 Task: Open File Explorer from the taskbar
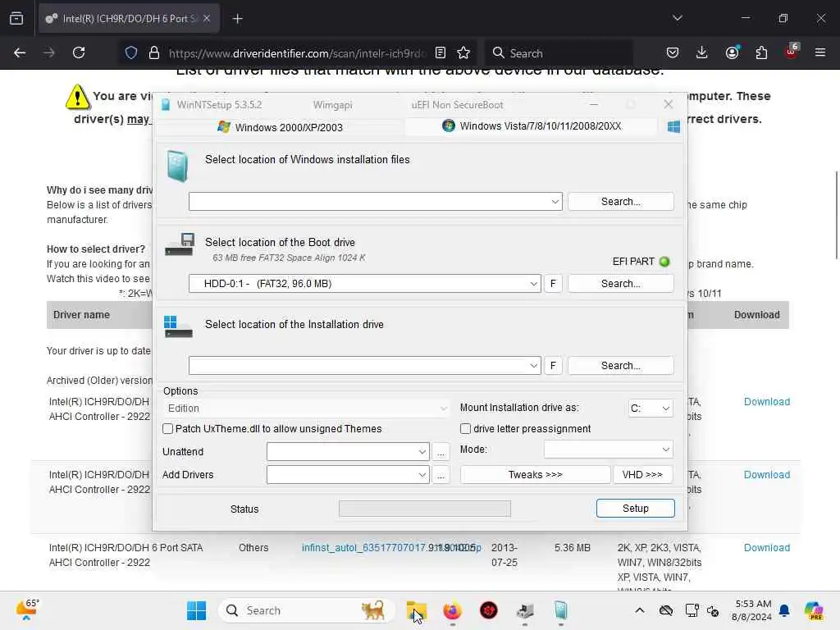416,610
